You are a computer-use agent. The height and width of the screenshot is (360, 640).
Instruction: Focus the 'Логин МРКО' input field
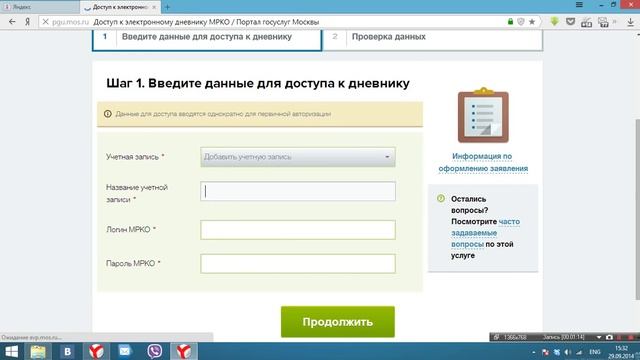(x=298, y=229)
